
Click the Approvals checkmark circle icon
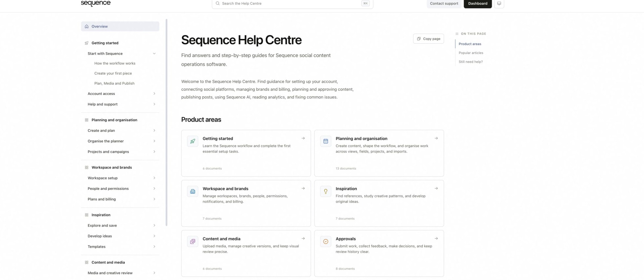[x=326, y=241]
